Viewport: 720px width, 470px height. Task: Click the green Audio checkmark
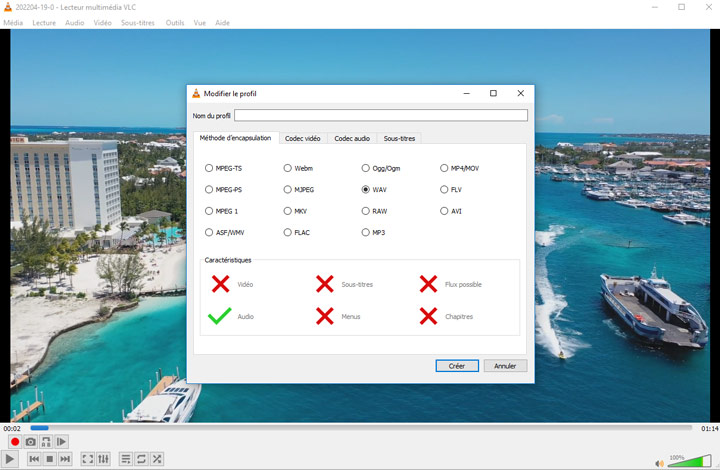(219, 316)
